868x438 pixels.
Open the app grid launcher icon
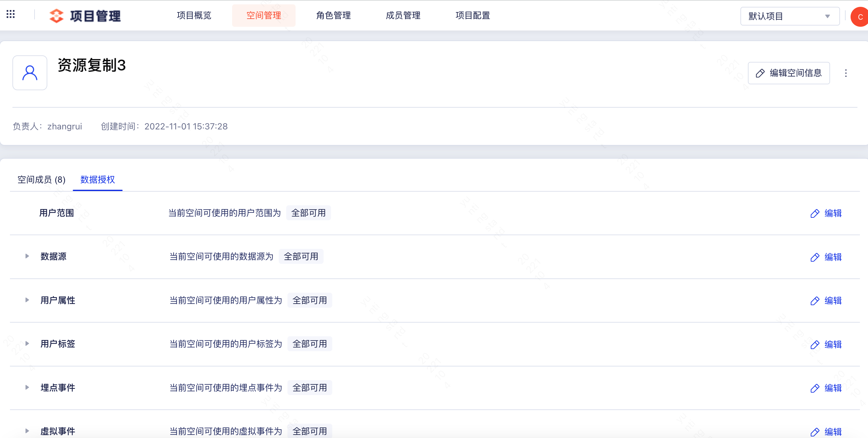point(11,14)
